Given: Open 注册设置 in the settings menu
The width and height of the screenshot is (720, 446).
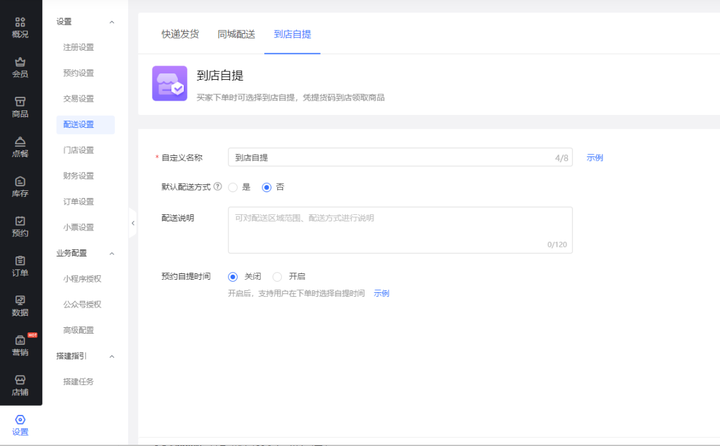Looking at the screenshot, I should pyautogui.click(x=79, y=47).
